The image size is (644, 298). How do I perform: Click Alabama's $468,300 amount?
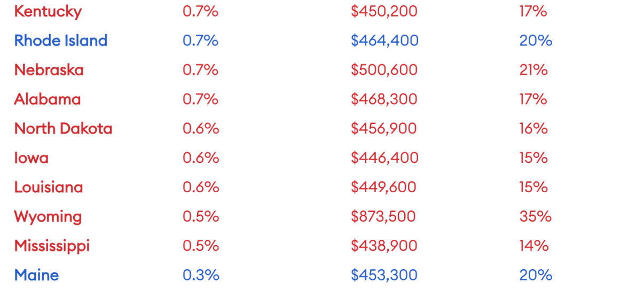pos(384,99)
